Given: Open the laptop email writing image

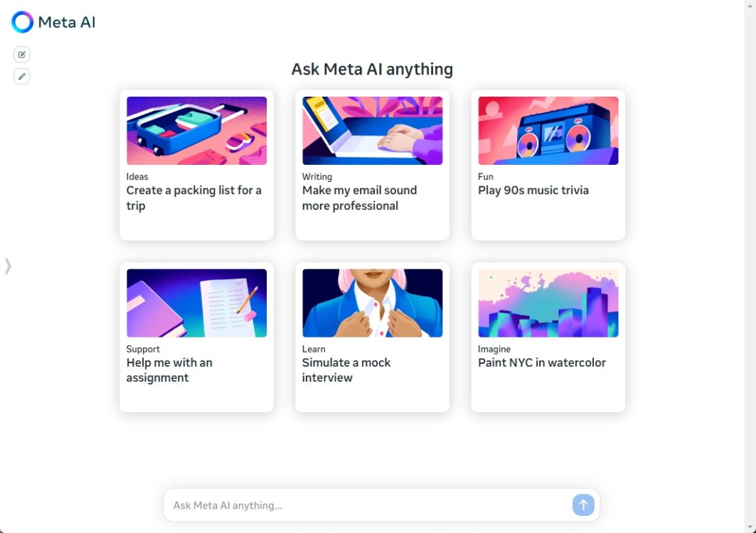Looking at the screenshot, I should coord(372,131).
